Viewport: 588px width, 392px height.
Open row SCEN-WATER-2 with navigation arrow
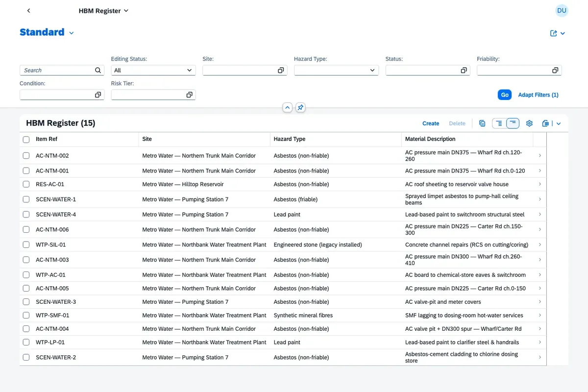[539, 357]
